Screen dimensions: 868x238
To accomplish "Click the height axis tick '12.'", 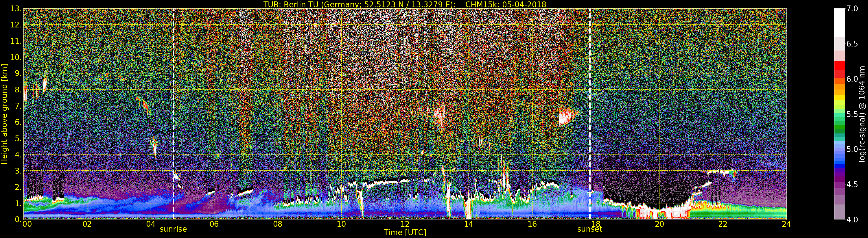I will click(16, 25).
